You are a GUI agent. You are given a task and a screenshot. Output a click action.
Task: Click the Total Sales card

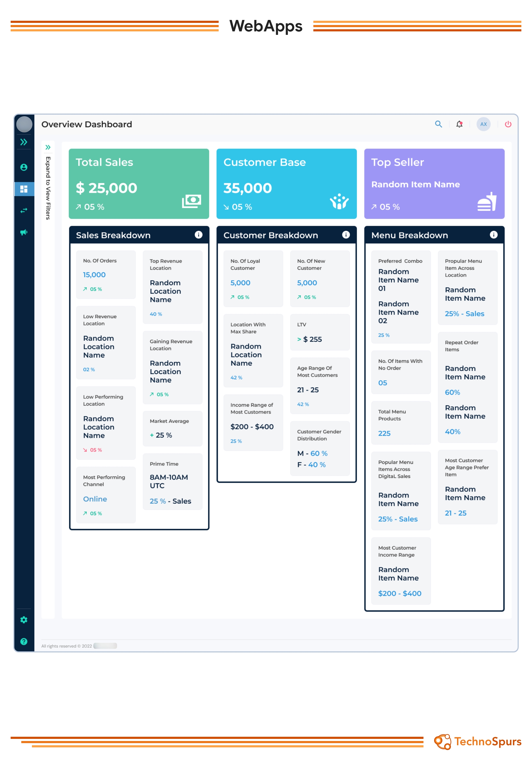click(x=139, y=184)
